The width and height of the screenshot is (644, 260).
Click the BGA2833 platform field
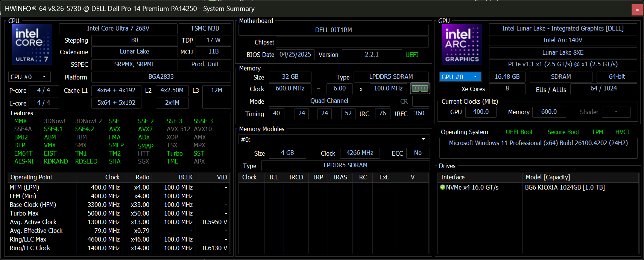[161, 77]
